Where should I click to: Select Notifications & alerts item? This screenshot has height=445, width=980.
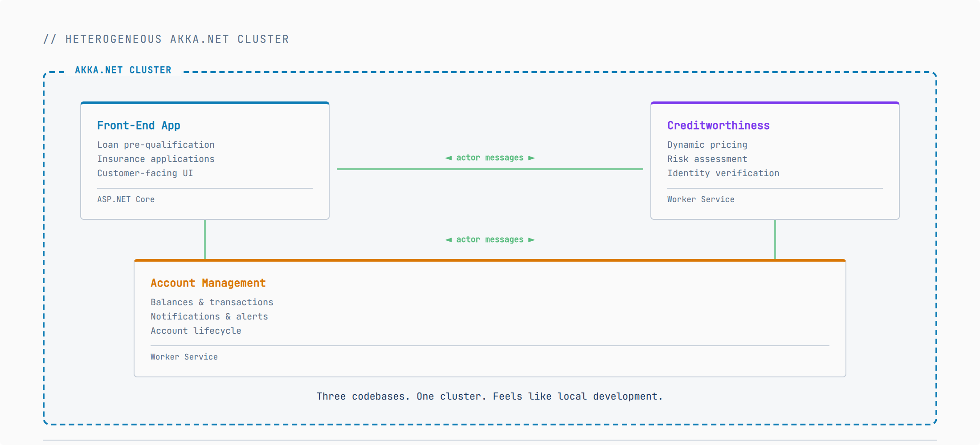click(x=209, y=316)
